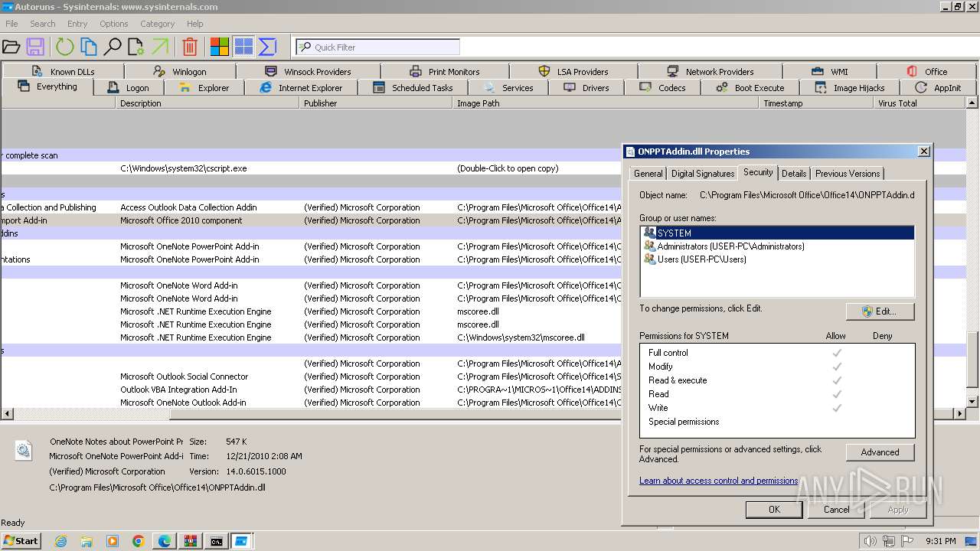The height and width of the screenshot is (551, 980).
Task: Click the Copy documents toolbar icon
Action: 89,47
